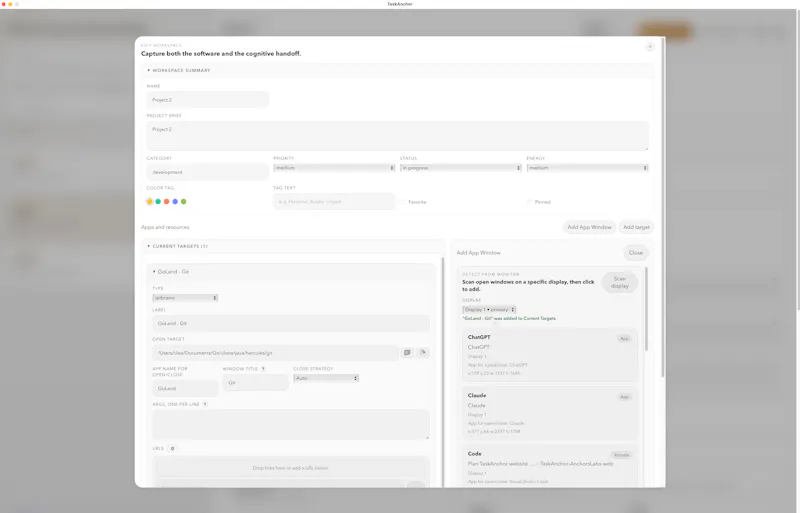Image resolution: width=800 pixels, height=513 pixels.
Task: Select the green color tag
Action: [x=184, y=202]
